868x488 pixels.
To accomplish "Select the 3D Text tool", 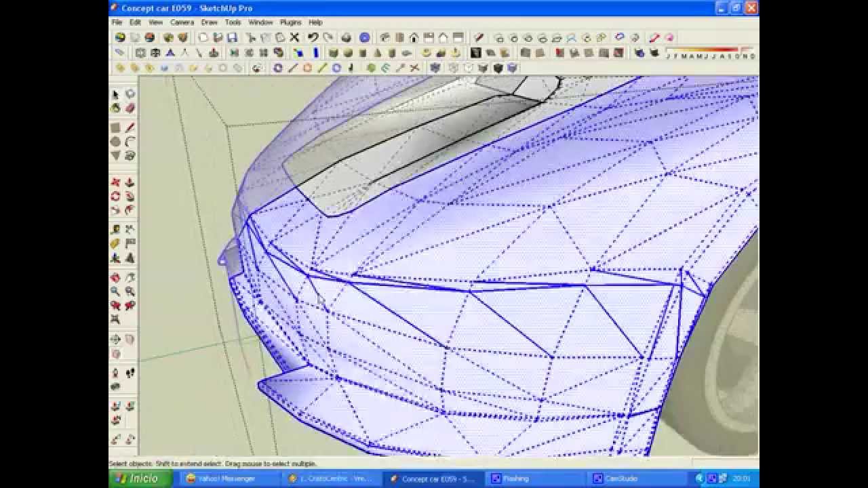I will [x=130, y=258].
